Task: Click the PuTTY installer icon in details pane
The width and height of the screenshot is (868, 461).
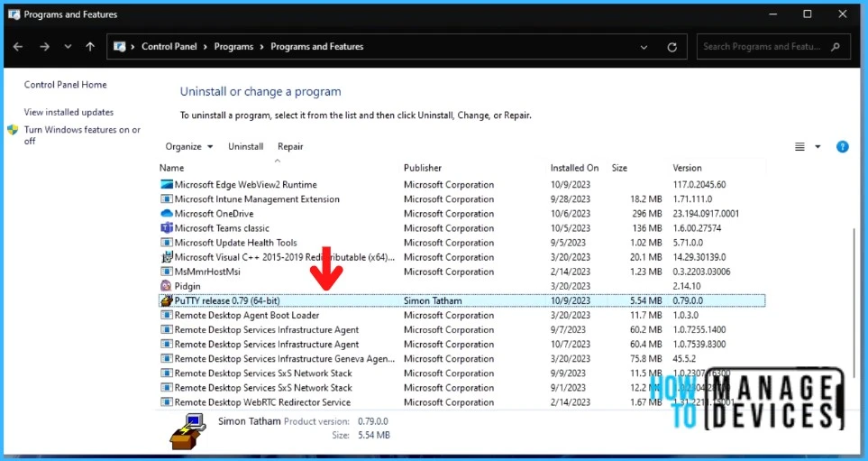Action: pos(187,430)
